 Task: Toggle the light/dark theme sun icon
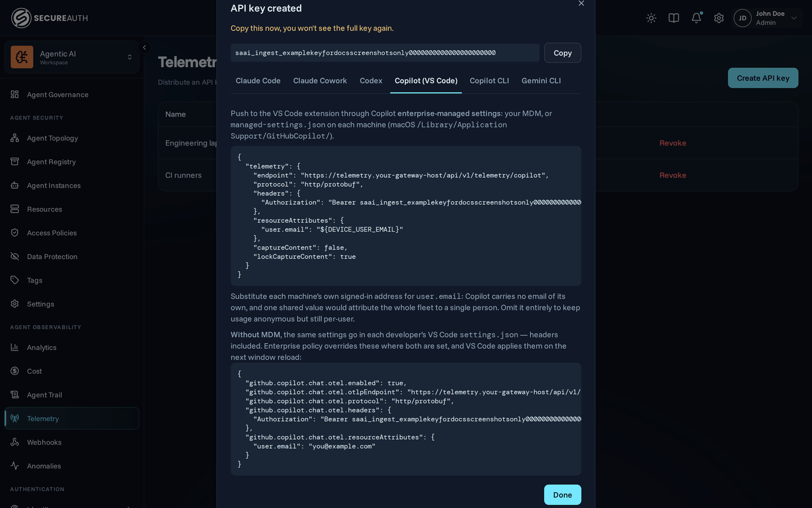(651, 18)
